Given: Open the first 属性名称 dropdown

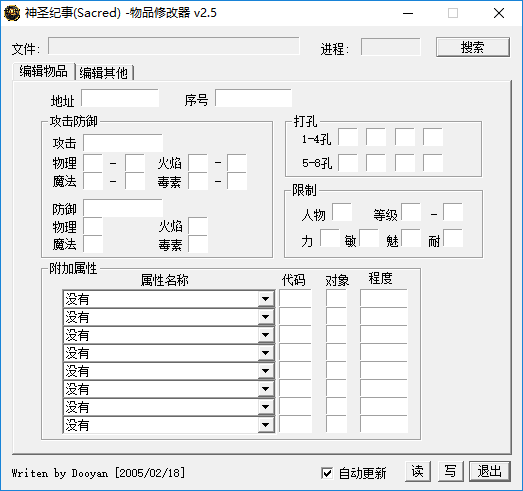Looking at the screenshot, I should click(169, 299).
